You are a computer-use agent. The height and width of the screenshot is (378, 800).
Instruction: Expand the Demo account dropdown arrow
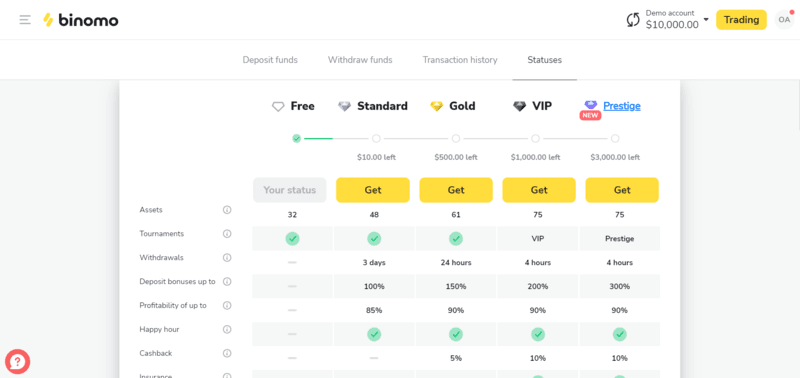click(706, 20)
